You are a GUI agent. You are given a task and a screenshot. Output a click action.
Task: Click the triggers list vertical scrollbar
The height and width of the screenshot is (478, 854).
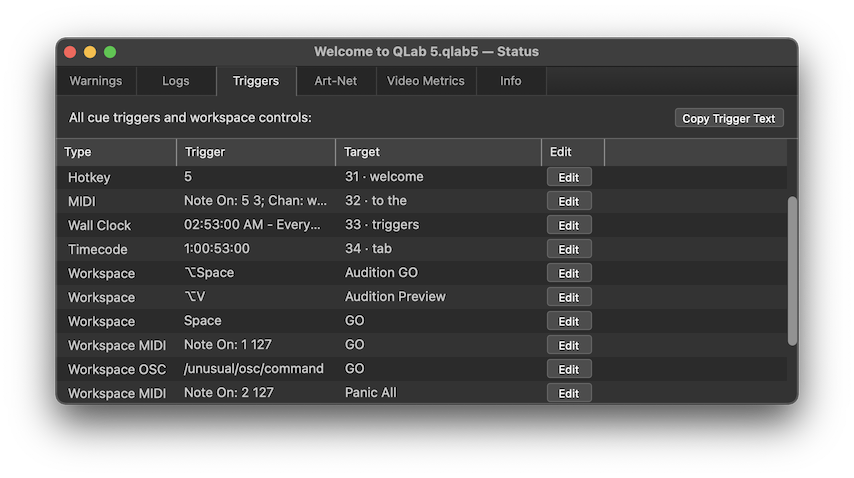[792, 271]
